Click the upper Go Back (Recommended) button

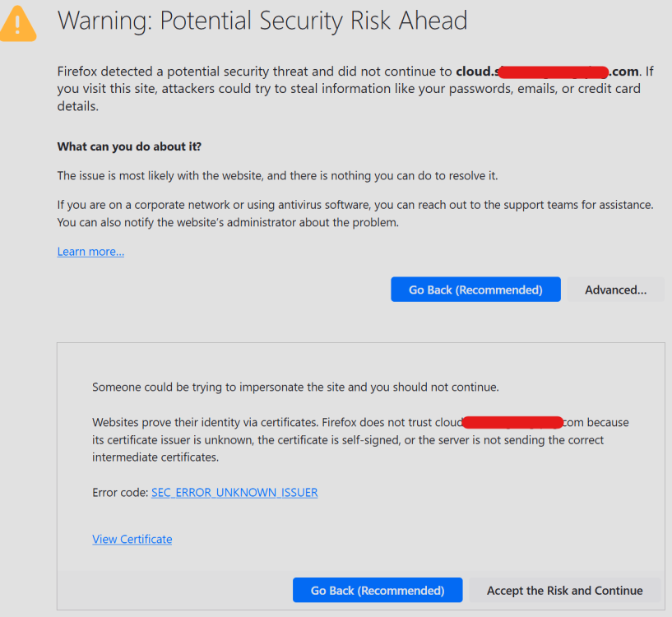(x=475, y=290)
